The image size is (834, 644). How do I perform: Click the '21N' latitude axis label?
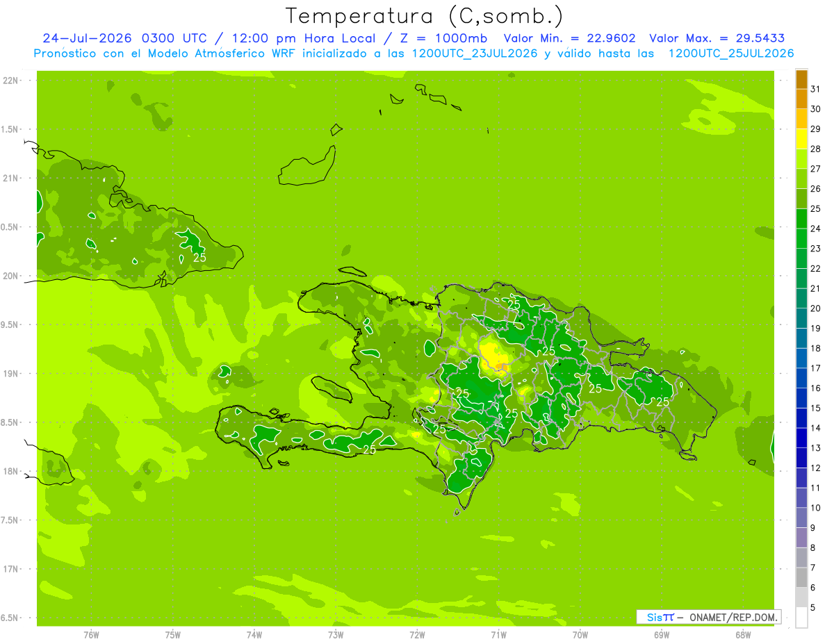11,178
